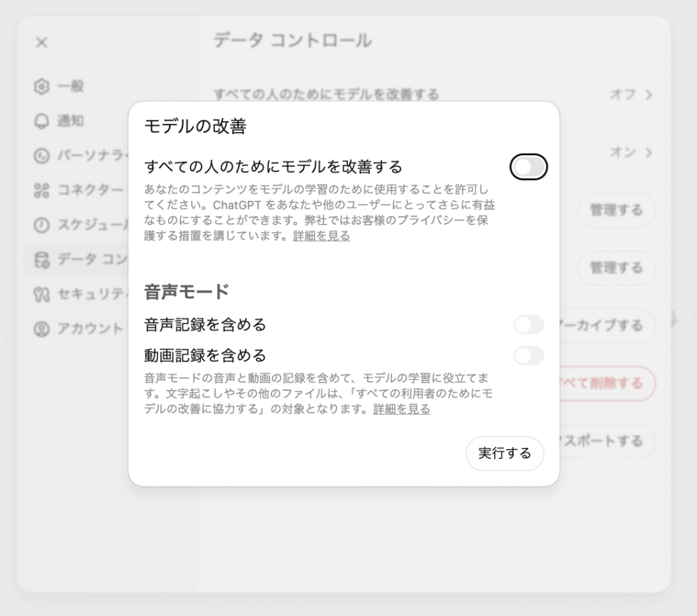
Task: Toggle すべての人のためにモデルを改善する switch
Action: (529, 167)
